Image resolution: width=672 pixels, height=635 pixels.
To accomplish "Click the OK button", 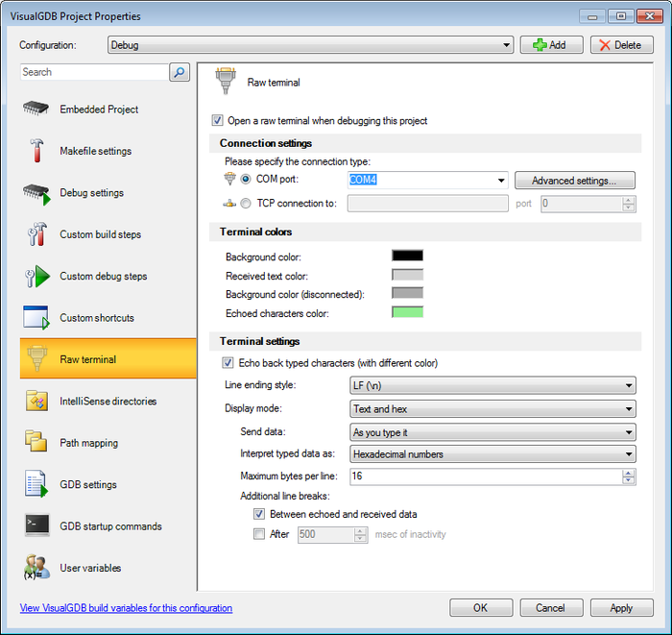I will [481, 607].
